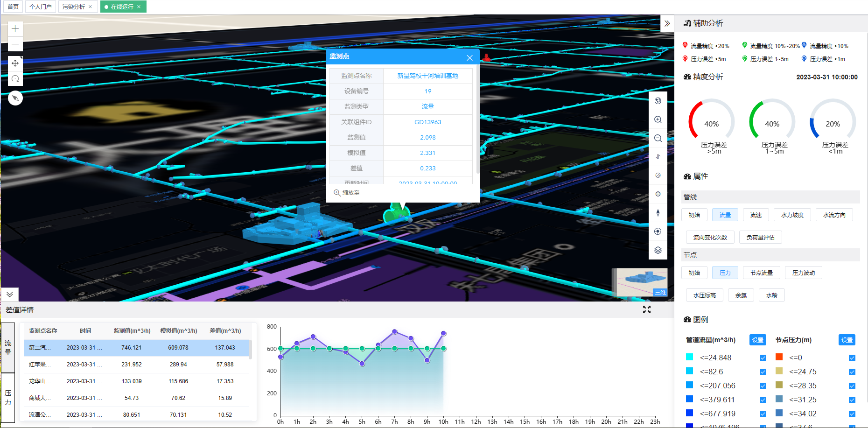
Task: Switch to the 污染分析 tab
Action: pos(73,7)
